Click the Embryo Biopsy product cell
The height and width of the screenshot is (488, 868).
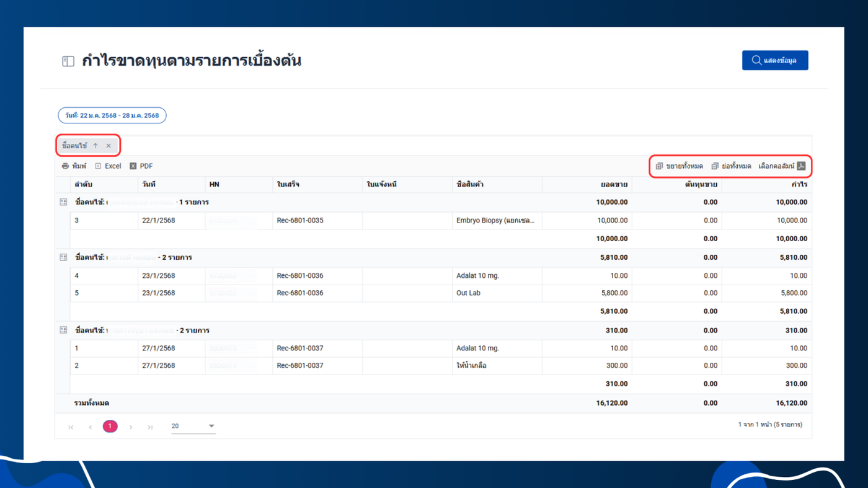pyautogui.click(x=497, y=221)
